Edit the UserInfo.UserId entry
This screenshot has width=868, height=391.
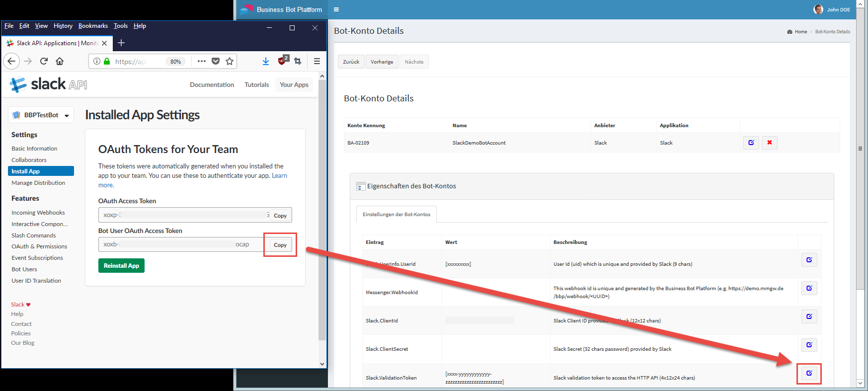click(x=809, y=260)
